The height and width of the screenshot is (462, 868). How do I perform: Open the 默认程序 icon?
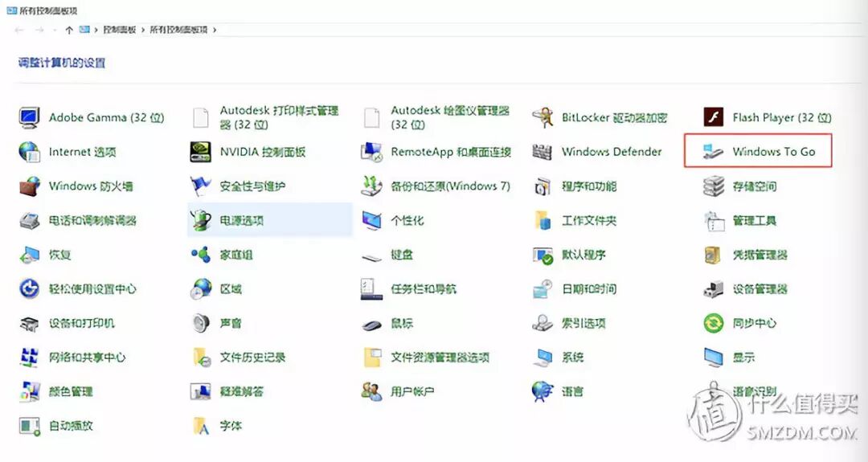542,255
